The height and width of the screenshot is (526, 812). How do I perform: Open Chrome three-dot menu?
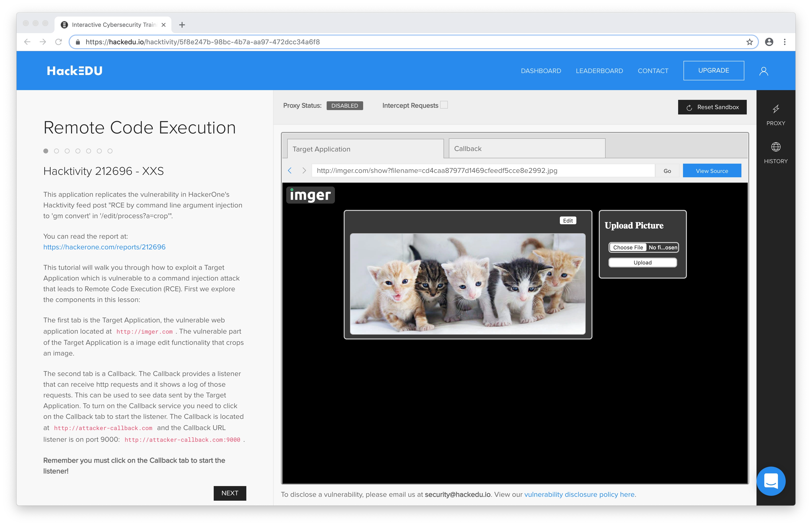pyautogui.click(x=784, y=42)
